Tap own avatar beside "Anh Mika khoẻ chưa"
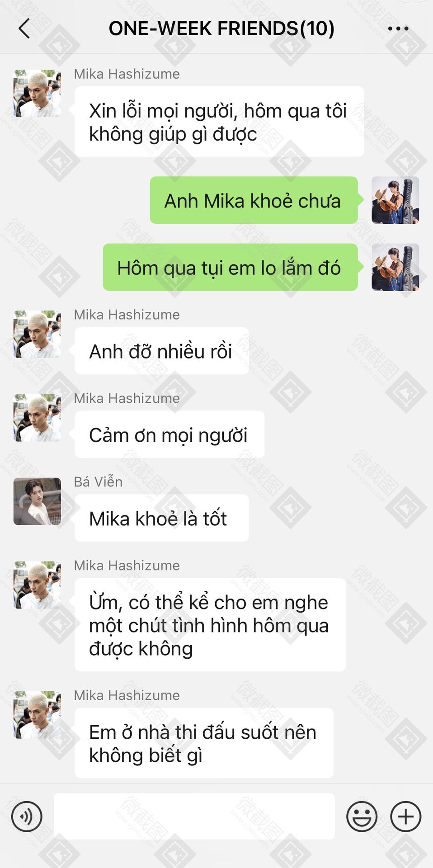The width and height of the screenshot is (433, 868). [395, 200]
